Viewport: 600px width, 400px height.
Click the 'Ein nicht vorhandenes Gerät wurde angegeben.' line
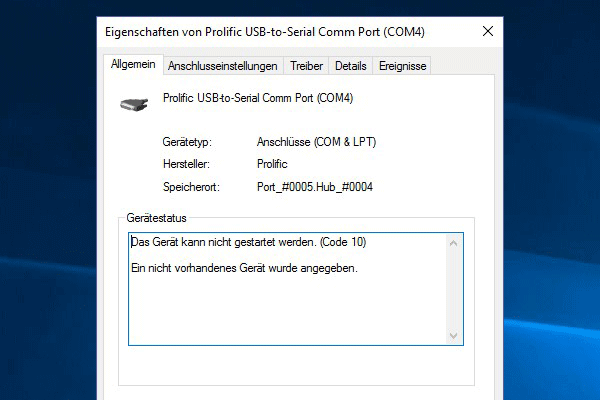244,268
